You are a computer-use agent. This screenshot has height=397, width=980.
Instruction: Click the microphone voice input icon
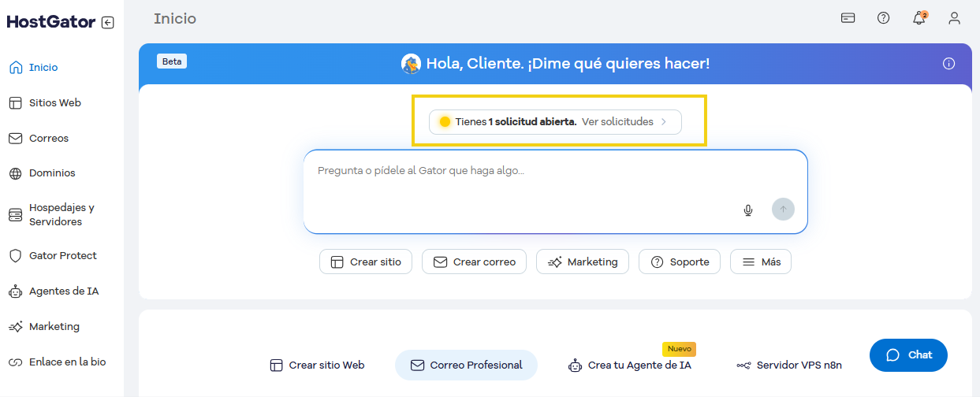pos(748,210)
